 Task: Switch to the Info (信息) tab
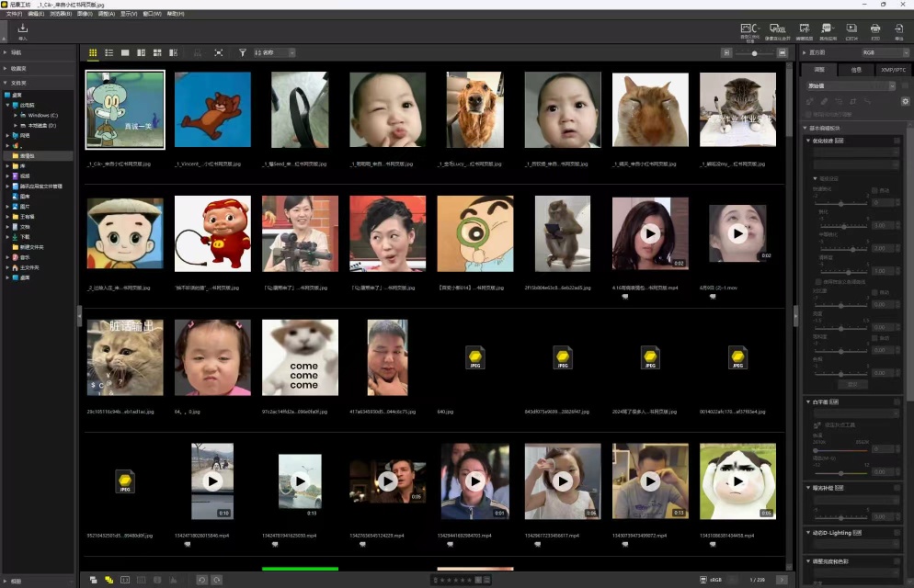[856, 70]
